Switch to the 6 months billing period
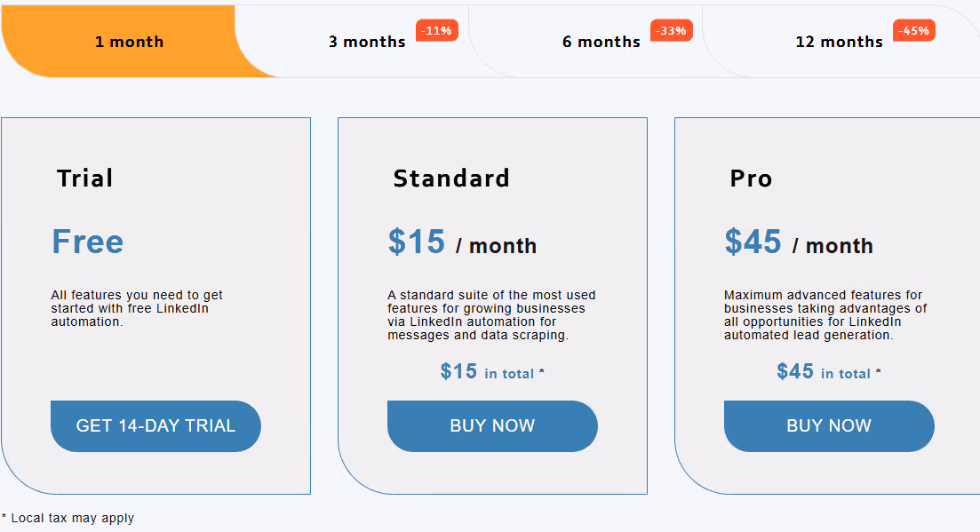Screen dimensions: 980x532 pos(602,41)
